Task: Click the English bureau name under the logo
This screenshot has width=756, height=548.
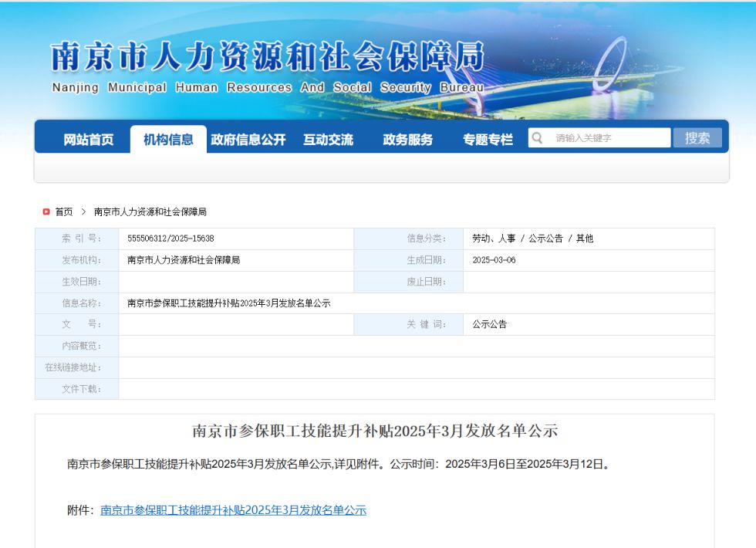Action: 267,88
